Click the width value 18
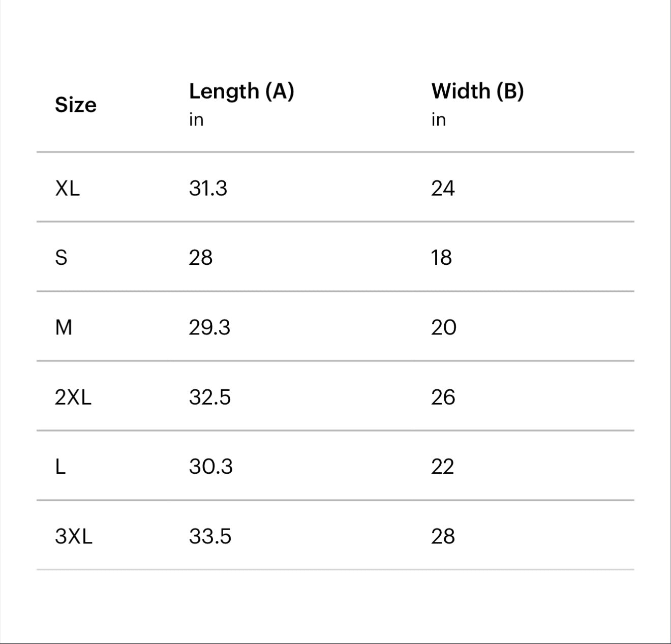 coord(441,258)
